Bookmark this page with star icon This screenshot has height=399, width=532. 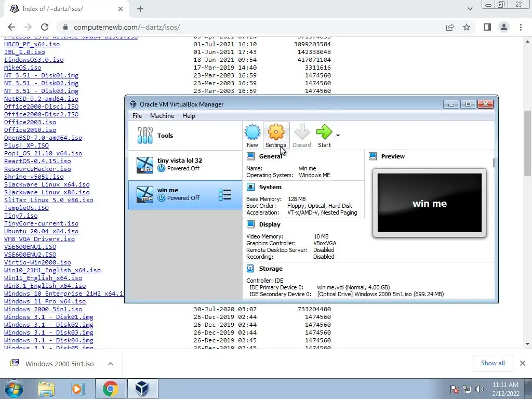467,27
